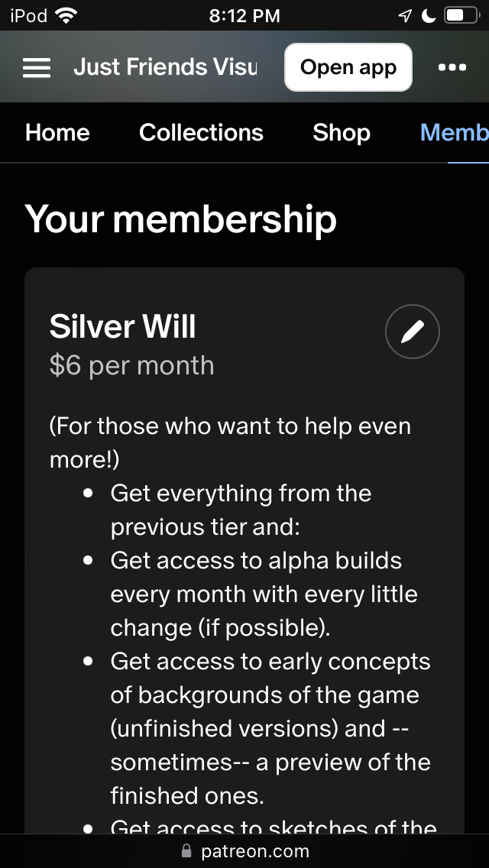Tap the location services arrow icon
This screenshot has height=868, width=489.
pyautogui.click(x=405, y=15)
